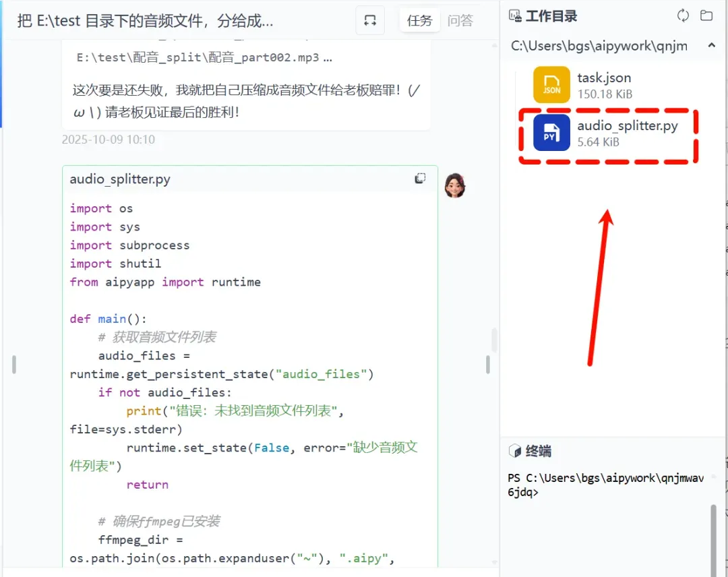
Task: Click the refresh icon in 工作目录 panel
Action: pos(683,16)
